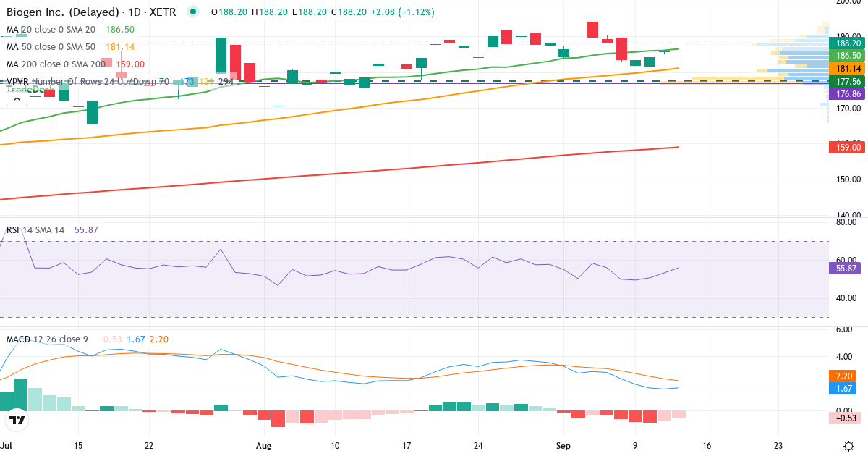Click the 177.56 price axis label

point(848,82)
